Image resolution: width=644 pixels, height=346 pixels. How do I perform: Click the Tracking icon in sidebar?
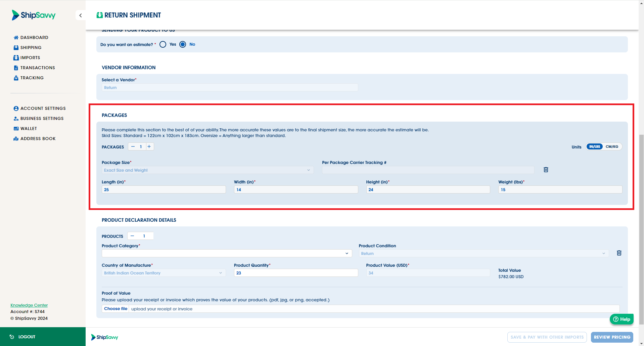click(16, 78)
